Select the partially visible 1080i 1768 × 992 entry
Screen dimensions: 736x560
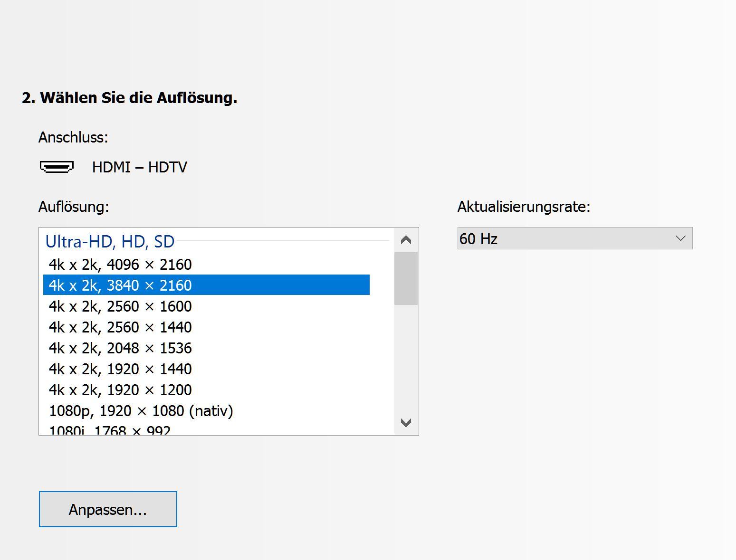(x=110, y=430)
